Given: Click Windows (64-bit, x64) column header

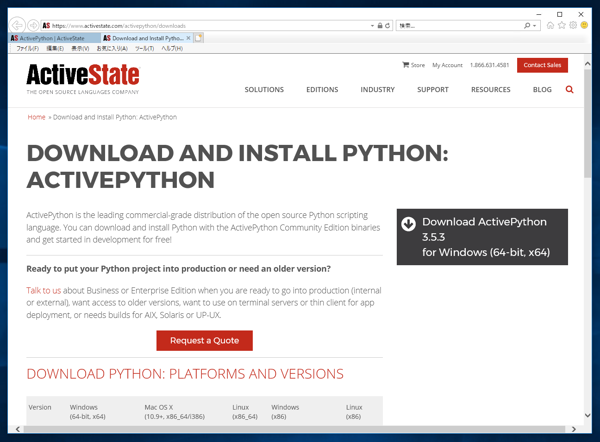Looking at the screenshot, I should [87, 412].
